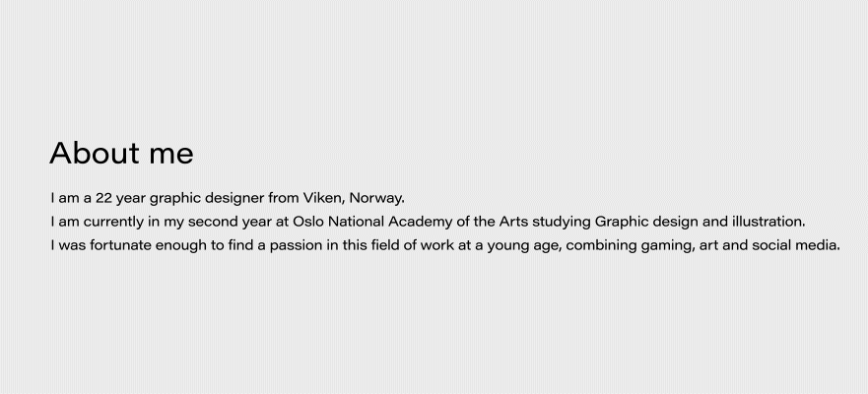
Task: Click the word "studying"
Action: coord(561,222)
